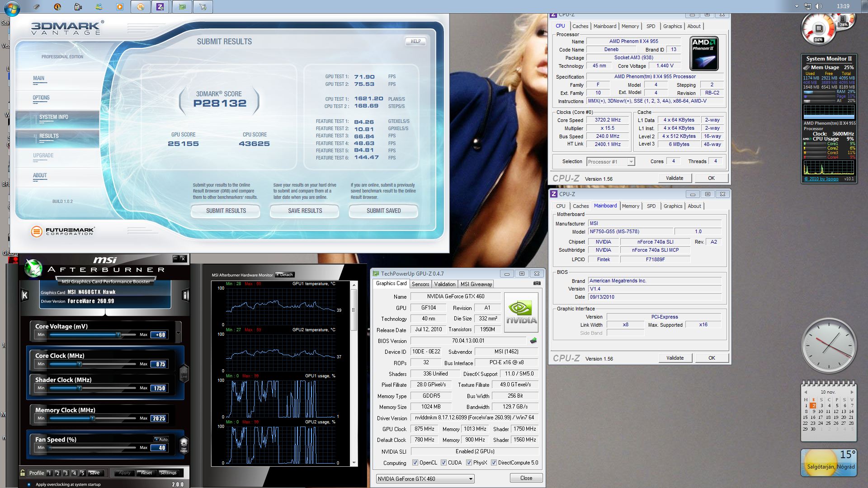Adjust the Core Voltage slider handle

coord(118,334)
